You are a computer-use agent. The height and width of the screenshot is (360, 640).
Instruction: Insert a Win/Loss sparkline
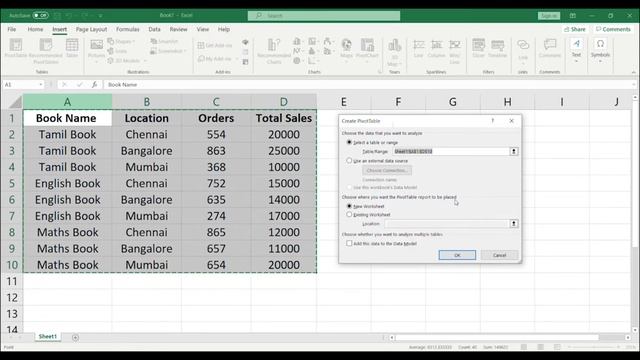[x=455, y=51]
